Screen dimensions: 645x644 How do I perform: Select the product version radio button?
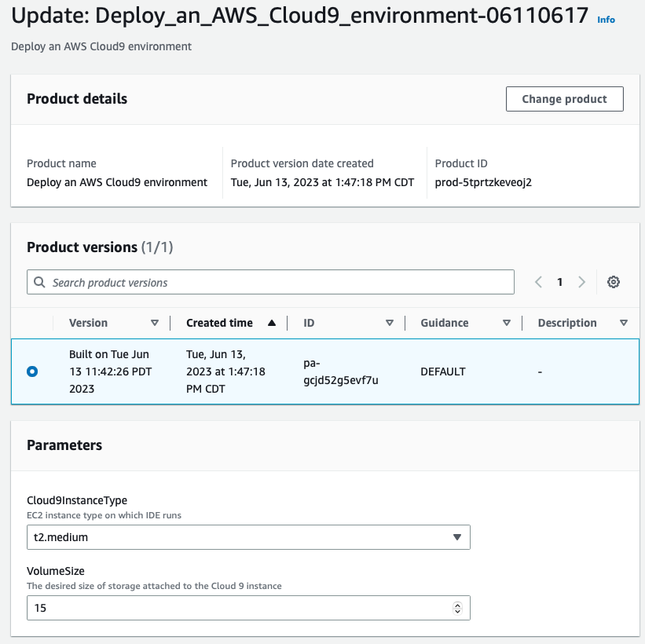click(32, 371)
